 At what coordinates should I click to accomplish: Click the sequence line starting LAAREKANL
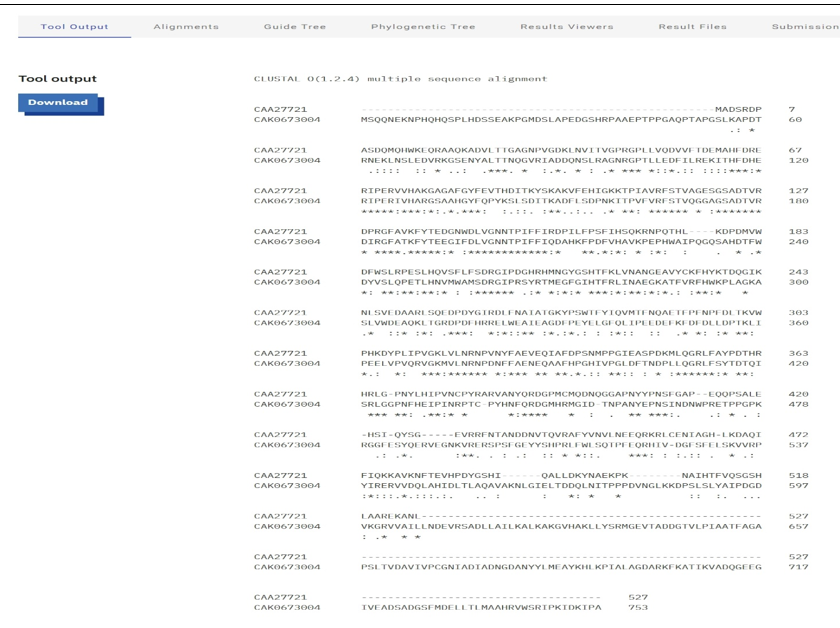(x=561, y=516)
